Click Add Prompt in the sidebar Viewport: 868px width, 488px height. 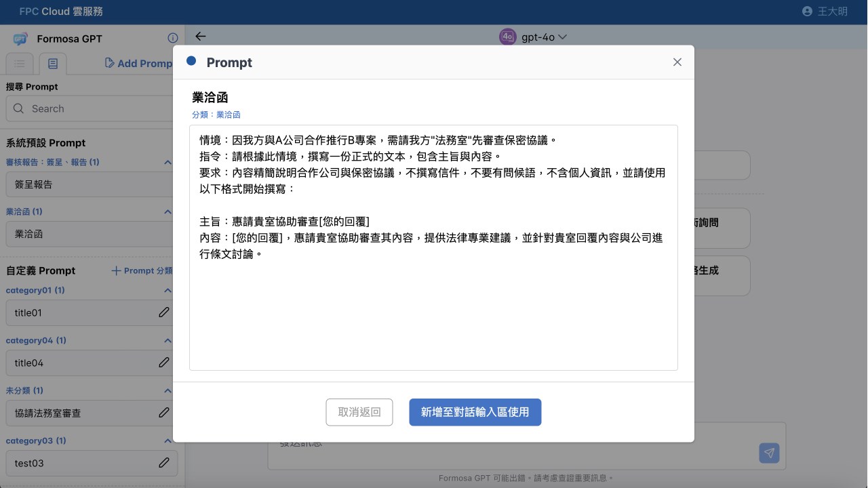pos(138,63)
